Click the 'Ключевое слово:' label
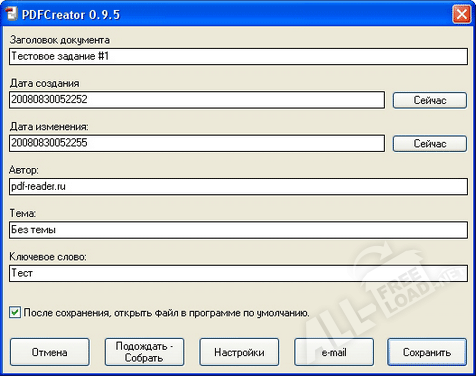476x376 pixels. (48, 257)
